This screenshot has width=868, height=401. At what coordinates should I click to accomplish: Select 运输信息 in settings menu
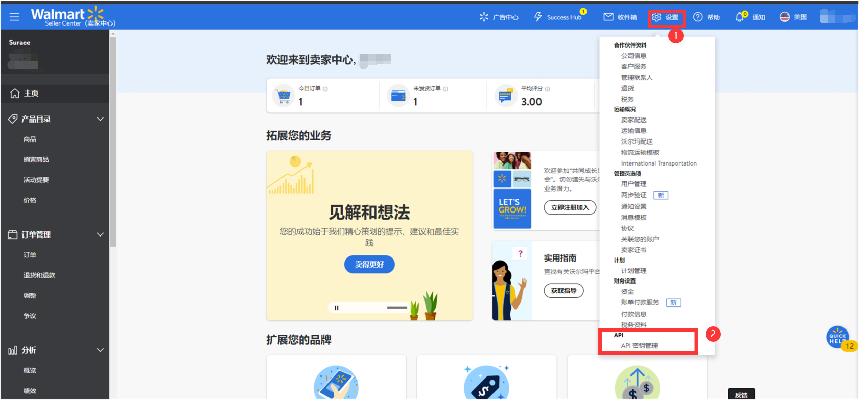pyautogui.click(x=634, y=131)
